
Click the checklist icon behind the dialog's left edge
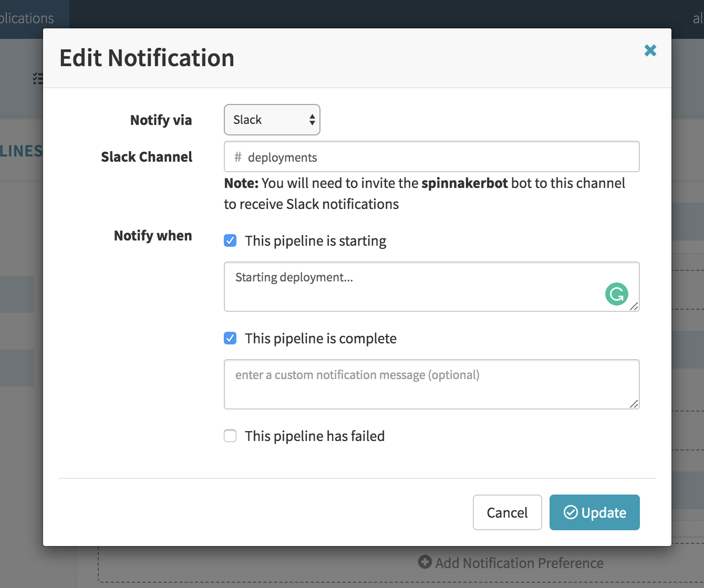(38, 79)
